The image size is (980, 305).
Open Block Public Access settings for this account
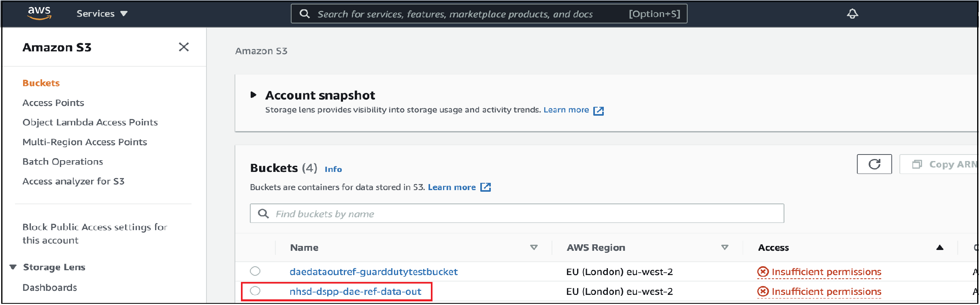[95, 233]
